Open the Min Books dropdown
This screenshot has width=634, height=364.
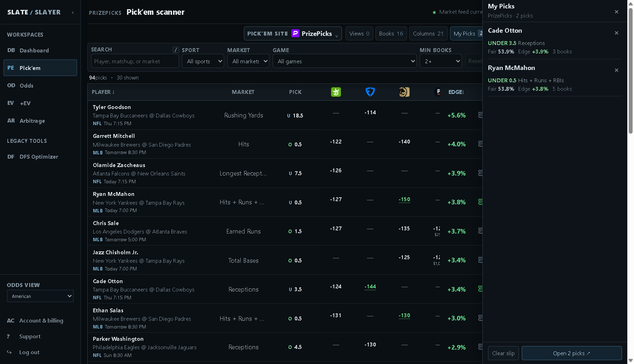pos(441,61)
